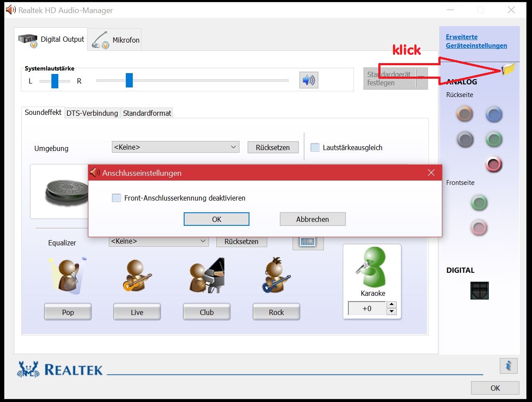Viewport: 532px width, 402px height.
Task: Click the pink front panel jack
Action: point(479,227)
